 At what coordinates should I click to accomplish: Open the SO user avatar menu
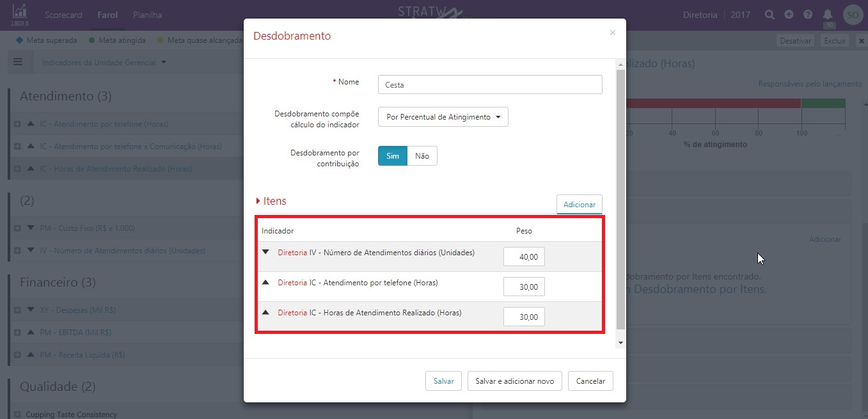click(x=853, y=15)
